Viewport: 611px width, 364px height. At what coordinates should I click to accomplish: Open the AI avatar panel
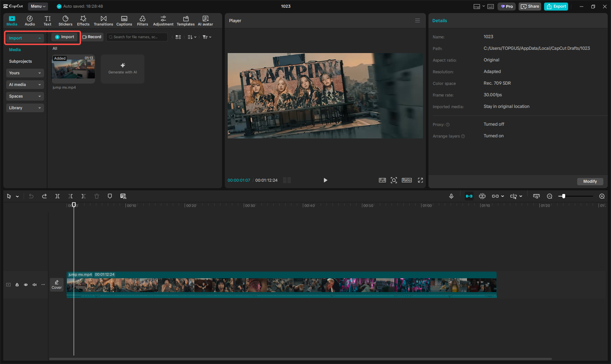tap(205, 20)
